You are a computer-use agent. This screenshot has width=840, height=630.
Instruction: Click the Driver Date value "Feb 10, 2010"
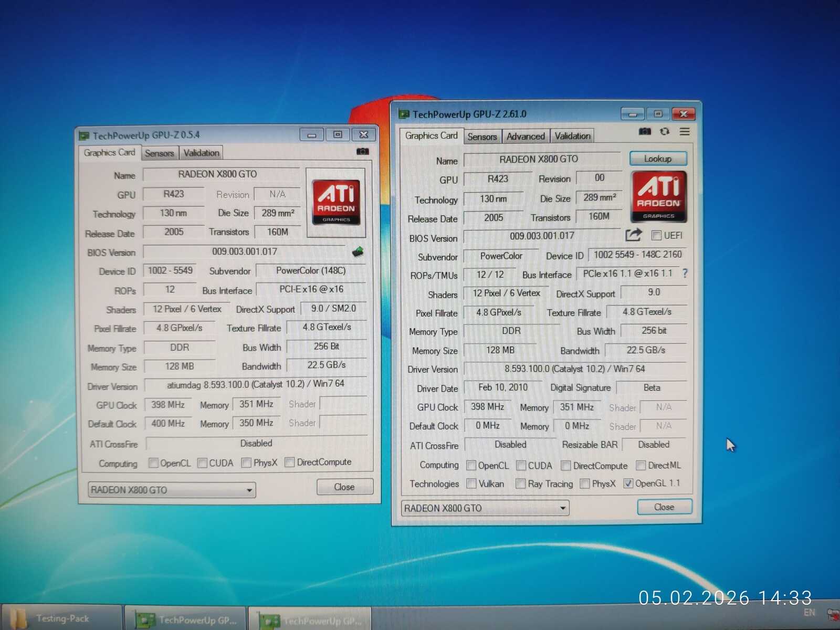[503, 387]
